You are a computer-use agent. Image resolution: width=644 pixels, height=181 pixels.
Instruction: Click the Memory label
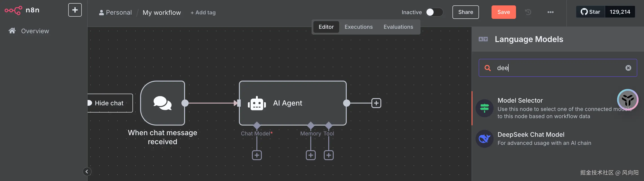[x=311, y=133]
